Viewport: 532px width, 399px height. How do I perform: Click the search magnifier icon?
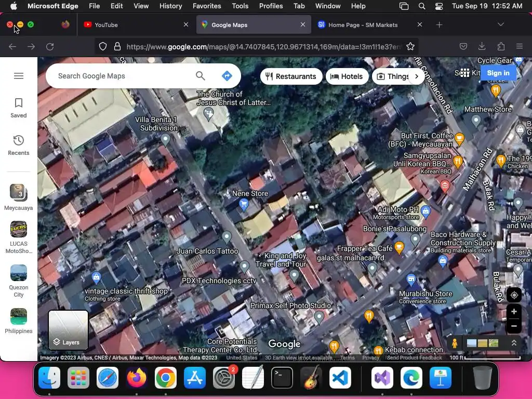point(200,76)
